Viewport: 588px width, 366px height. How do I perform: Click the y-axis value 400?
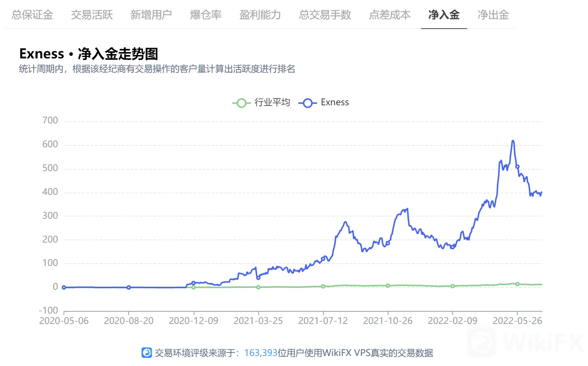50,192
